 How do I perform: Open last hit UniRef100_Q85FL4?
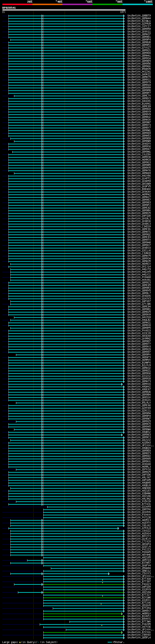(x=139, y=638)
